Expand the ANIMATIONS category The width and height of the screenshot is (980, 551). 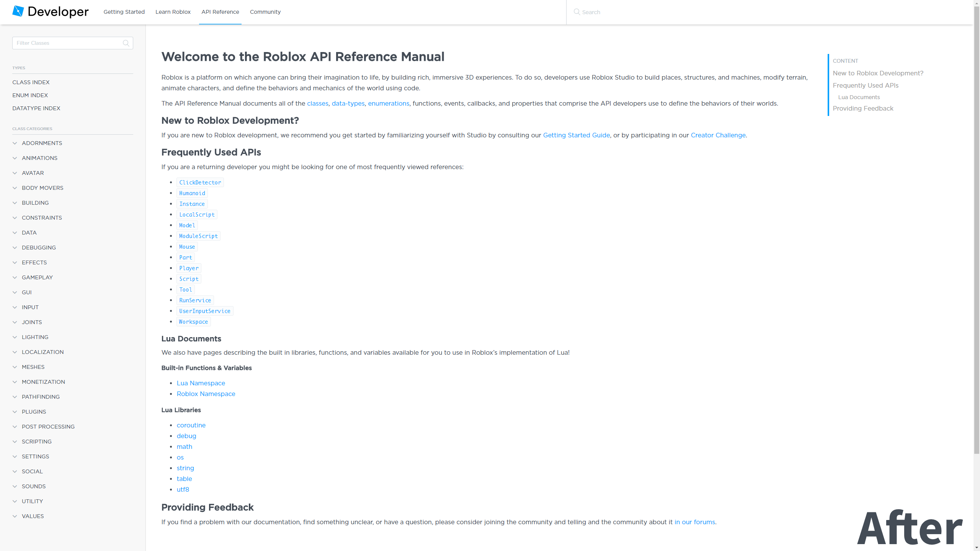39,158
